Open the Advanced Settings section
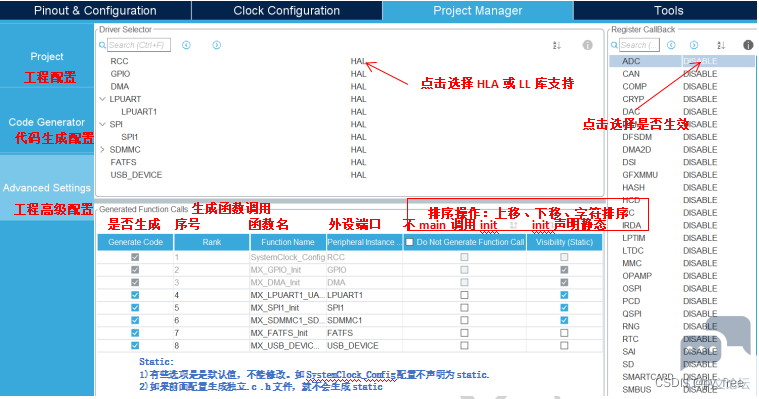 pos(47,188)
